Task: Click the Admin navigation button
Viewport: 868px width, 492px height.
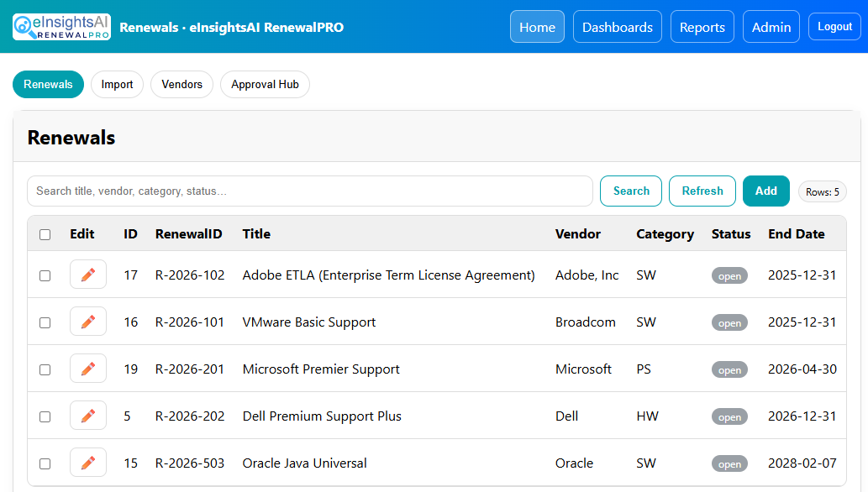Action: click(771, 27)
